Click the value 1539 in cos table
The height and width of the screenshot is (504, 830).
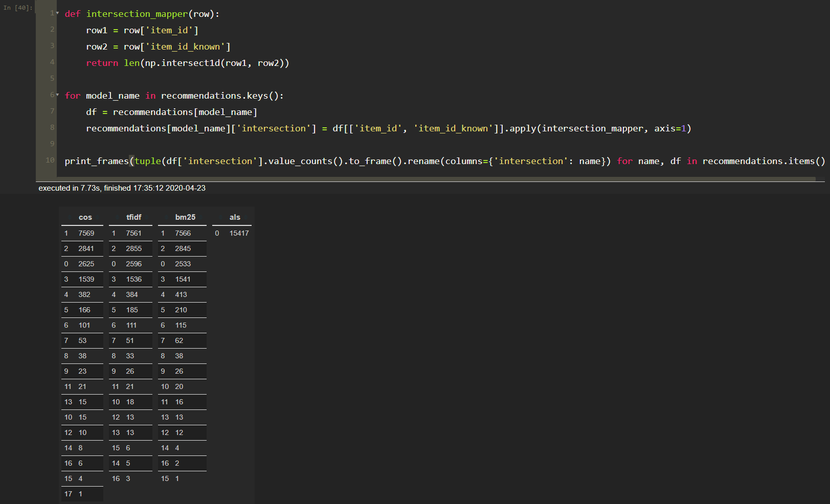86,279
